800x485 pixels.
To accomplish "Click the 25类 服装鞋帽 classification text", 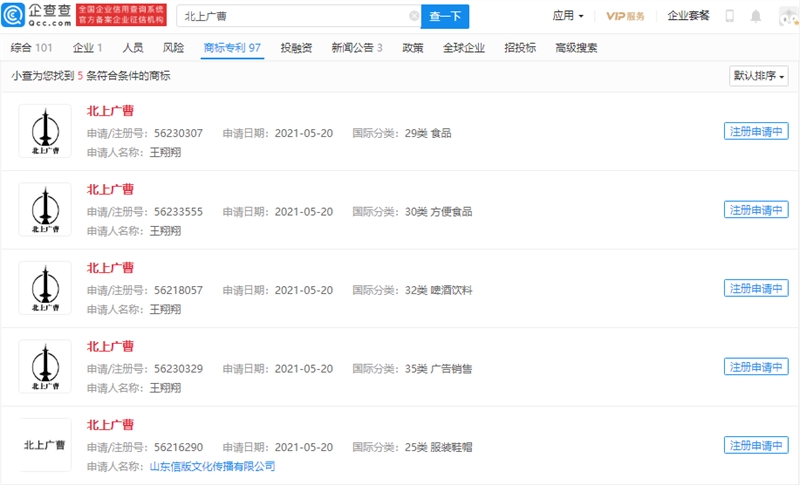I will pyautogui.click(x=438, y=447).
